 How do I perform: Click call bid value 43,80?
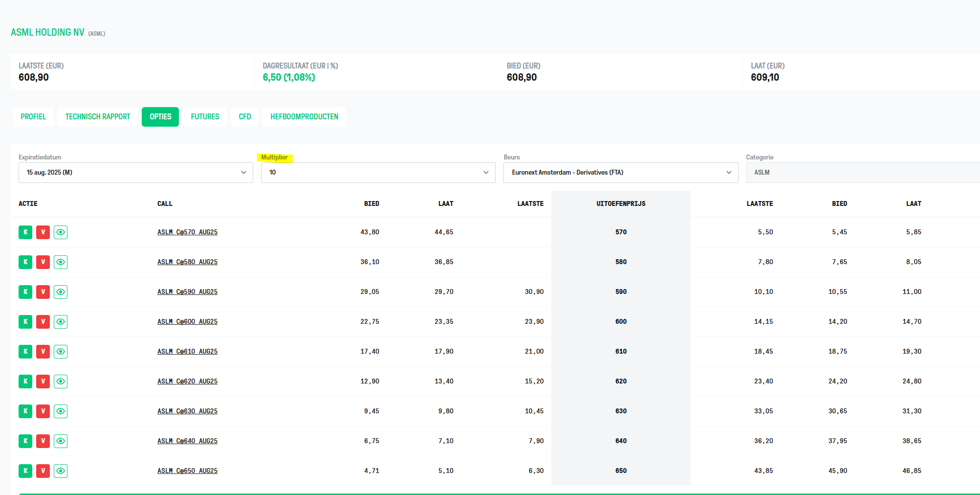pos(370,232)
